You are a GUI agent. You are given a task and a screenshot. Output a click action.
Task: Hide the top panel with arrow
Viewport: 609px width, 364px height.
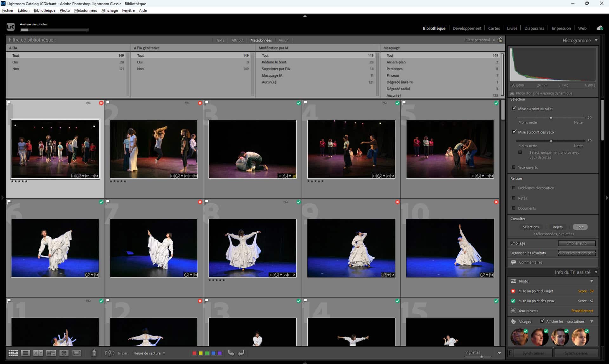coord(305,16)
